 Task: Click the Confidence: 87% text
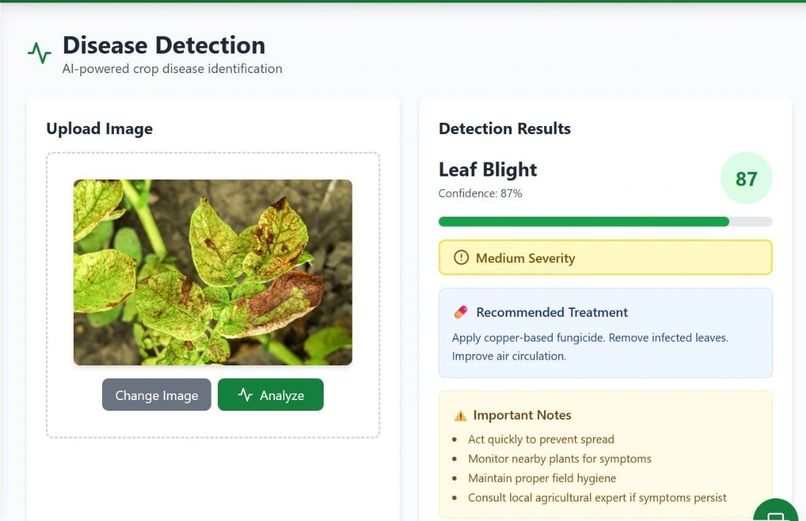(x=480, y=193)
